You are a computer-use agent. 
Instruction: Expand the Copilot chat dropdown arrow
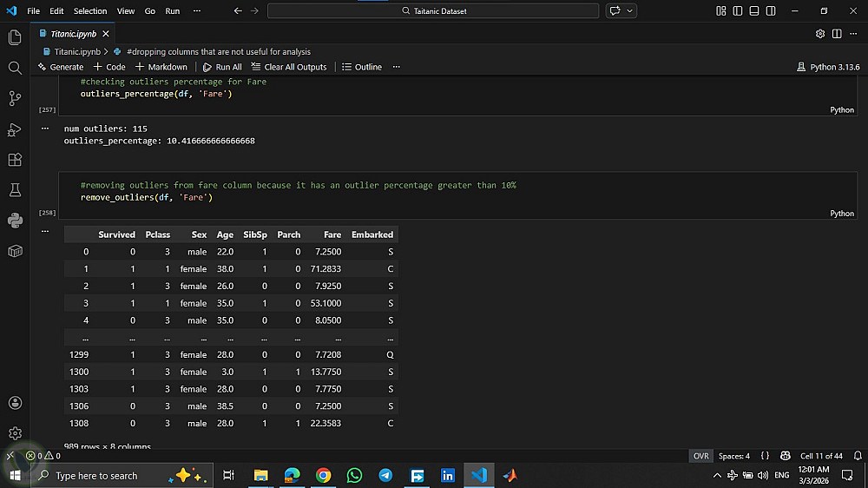click(630, 10)
